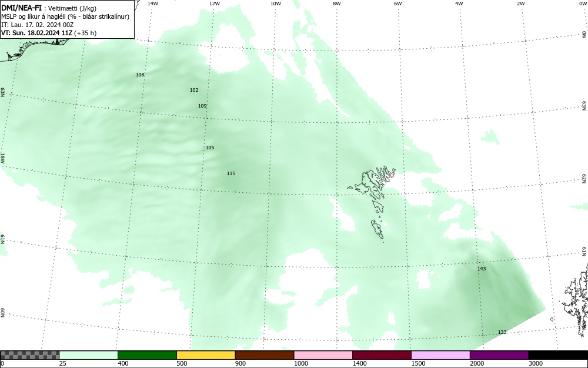
Task: Click the IT: Lau. 17. 02. 2024 00Z line
Action: coord(38,25)
